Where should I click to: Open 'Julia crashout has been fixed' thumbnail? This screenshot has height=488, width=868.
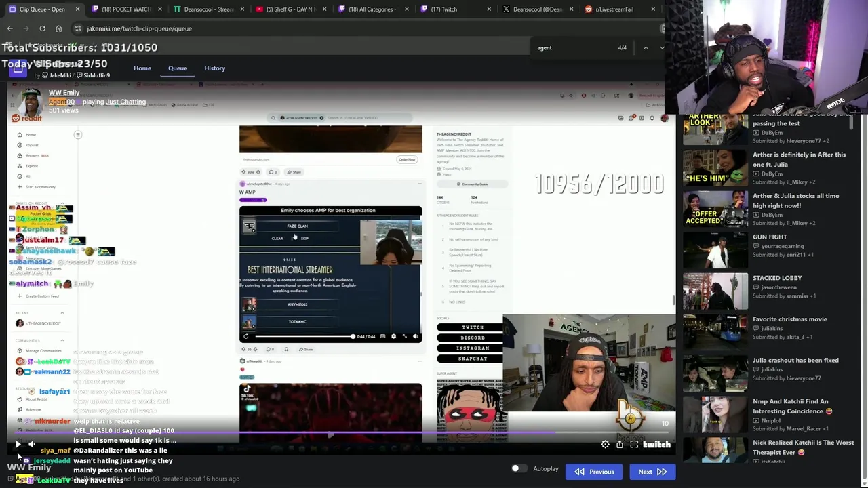715,373
